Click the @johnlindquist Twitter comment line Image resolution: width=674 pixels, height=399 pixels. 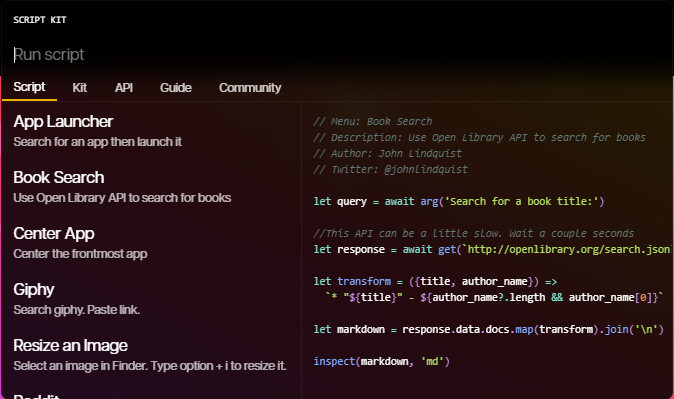coord(391,169)
